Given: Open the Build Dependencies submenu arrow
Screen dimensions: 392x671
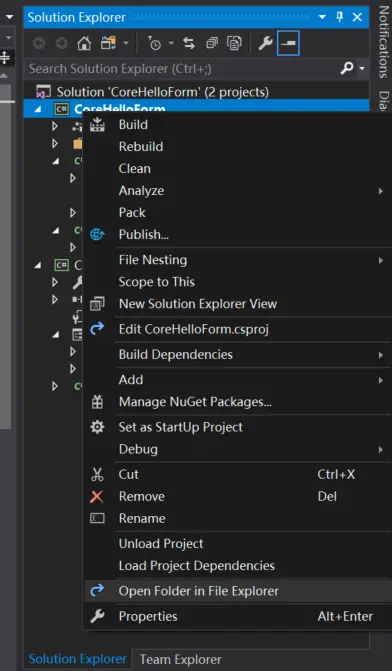Looking at the screenshot, I should (380, 355).
